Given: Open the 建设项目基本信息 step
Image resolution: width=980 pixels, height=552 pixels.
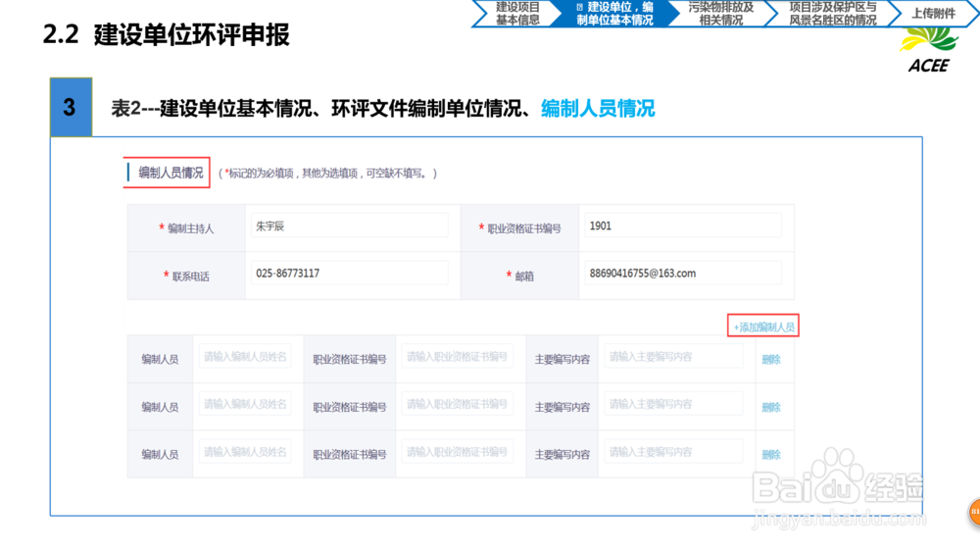Looking at the screenshot, I should [517, 13].
